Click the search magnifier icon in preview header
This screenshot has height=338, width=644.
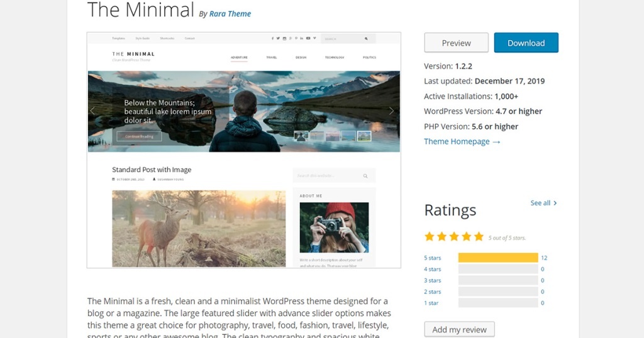coord(366,38)
